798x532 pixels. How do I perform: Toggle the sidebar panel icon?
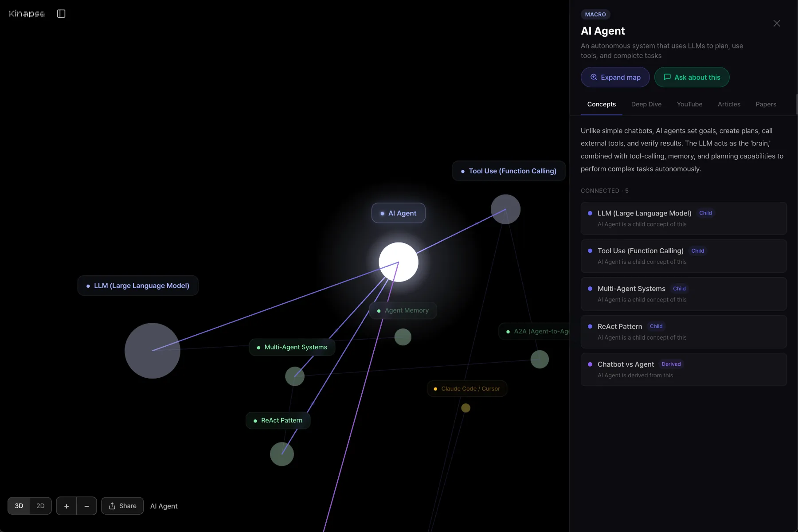[x=61, y=14]
